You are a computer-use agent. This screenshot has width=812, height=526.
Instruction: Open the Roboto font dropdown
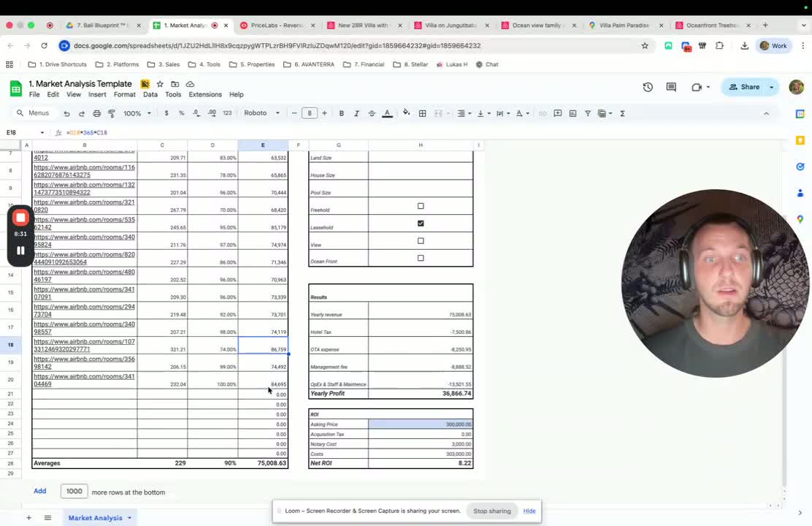tap(261, 113)
